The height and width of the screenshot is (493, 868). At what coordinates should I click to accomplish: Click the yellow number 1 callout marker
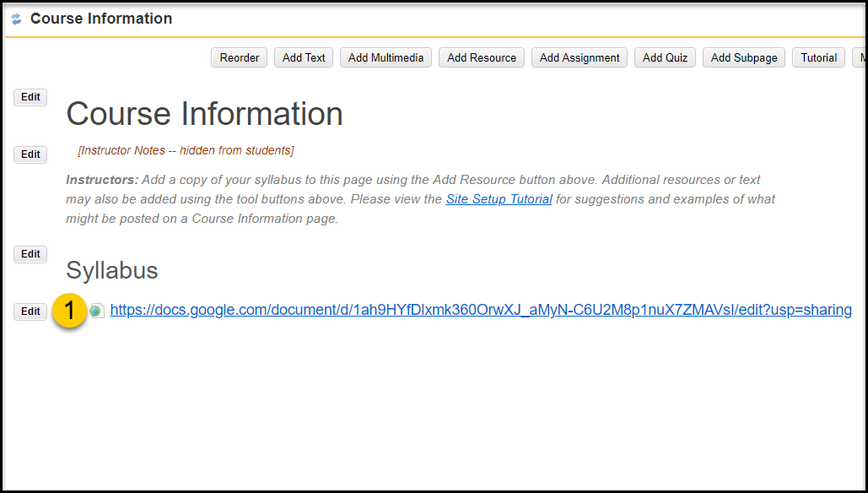(x=70, y=310)
